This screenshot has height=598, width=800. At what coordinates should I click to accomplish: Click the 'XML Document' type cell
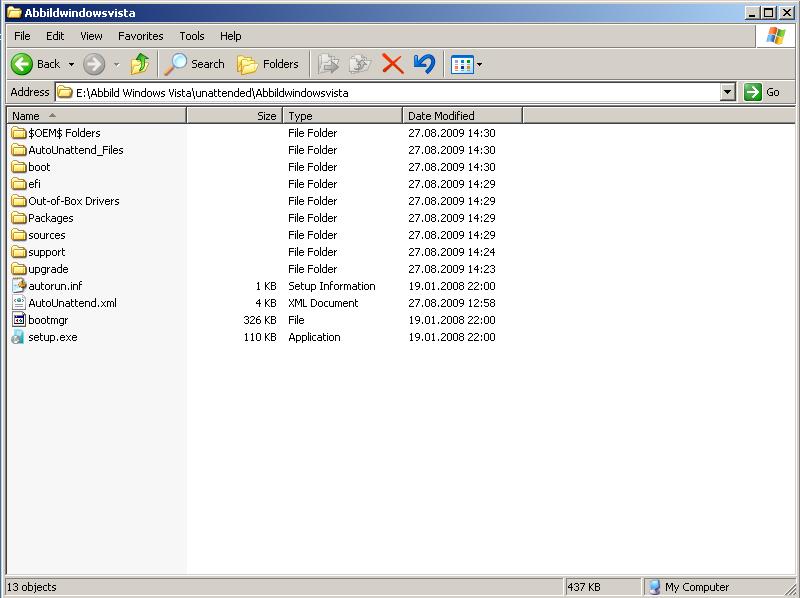323,303
